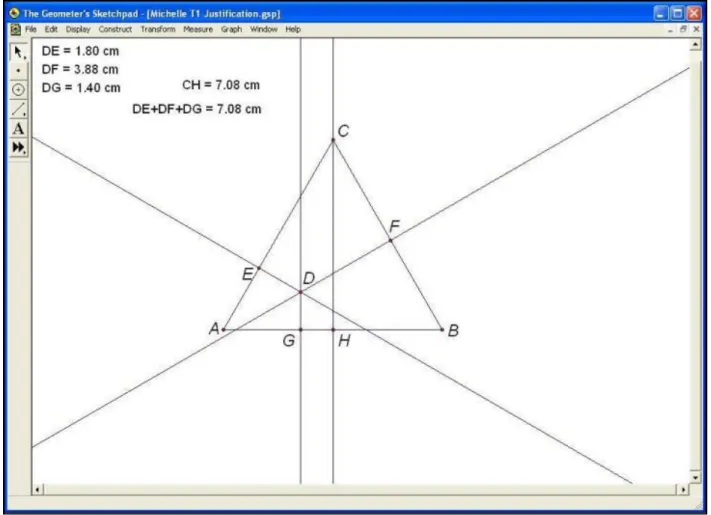This screenshot has width=711, height=515.
Task: Click the label G
Action: [289, 340]
